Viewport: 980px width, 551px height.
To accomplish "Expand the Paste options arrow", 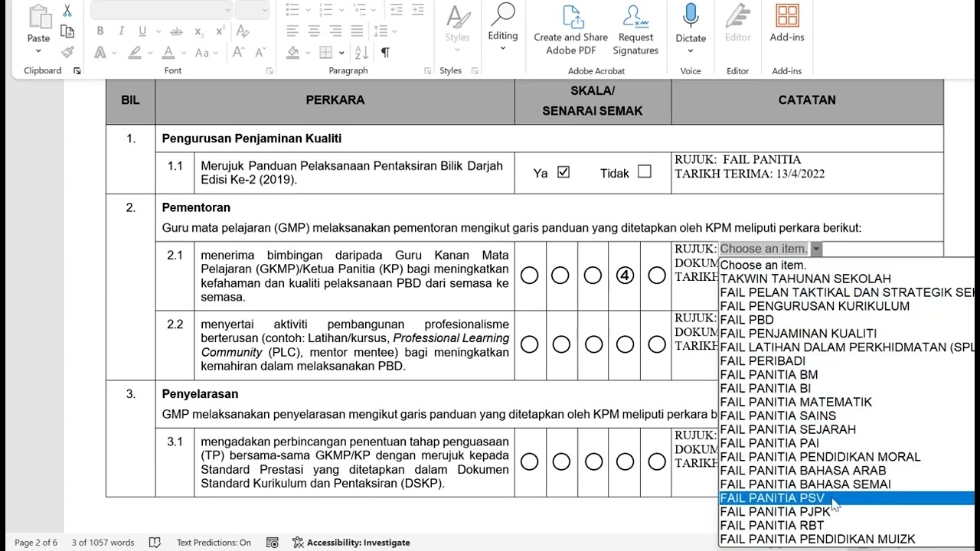I will [38, 51].
